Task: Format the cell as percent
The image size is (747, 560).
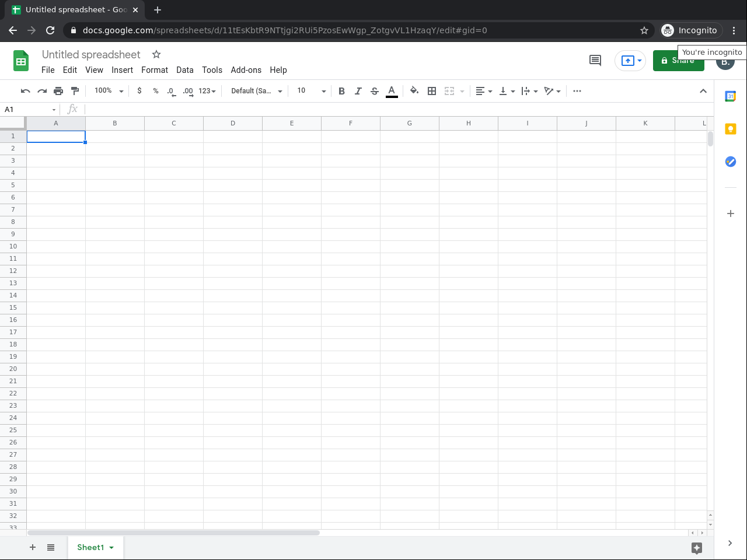Action: point(156,91)
